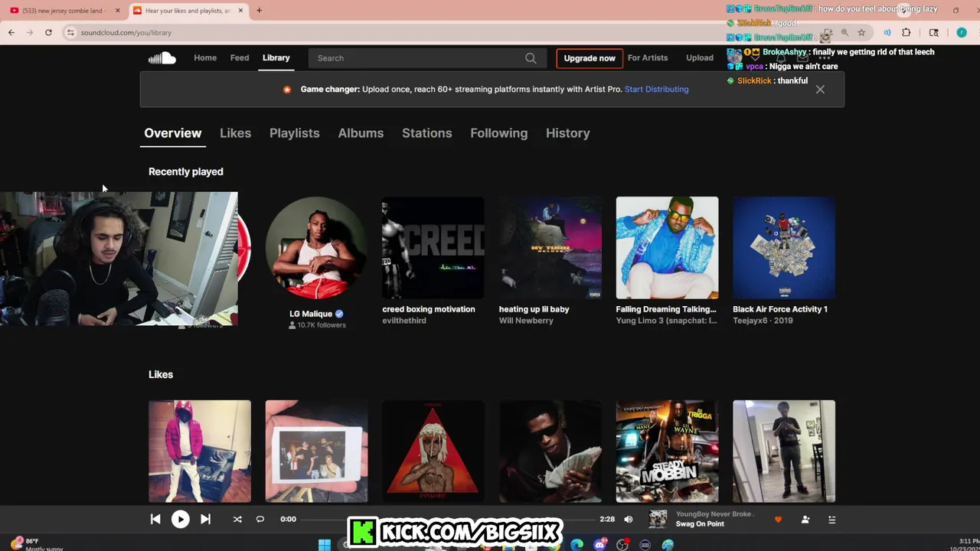Start playback with the play button
This screenshot has height=551, width=980.
180,519
